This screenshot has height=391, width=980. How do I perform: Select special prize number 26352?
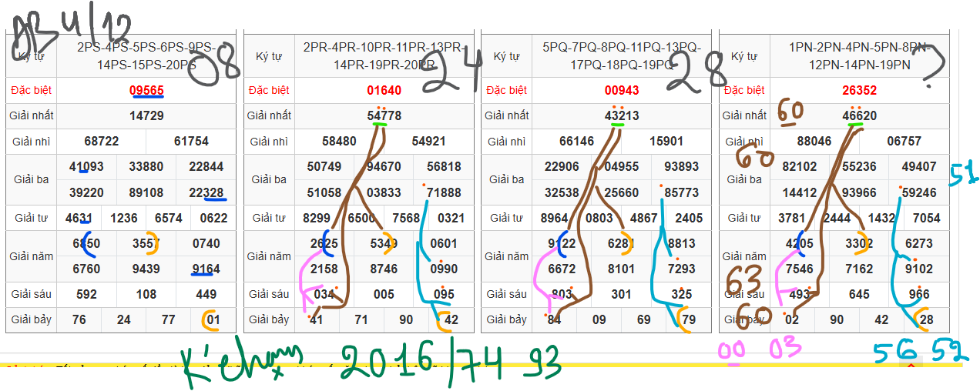tap(859, 90)
